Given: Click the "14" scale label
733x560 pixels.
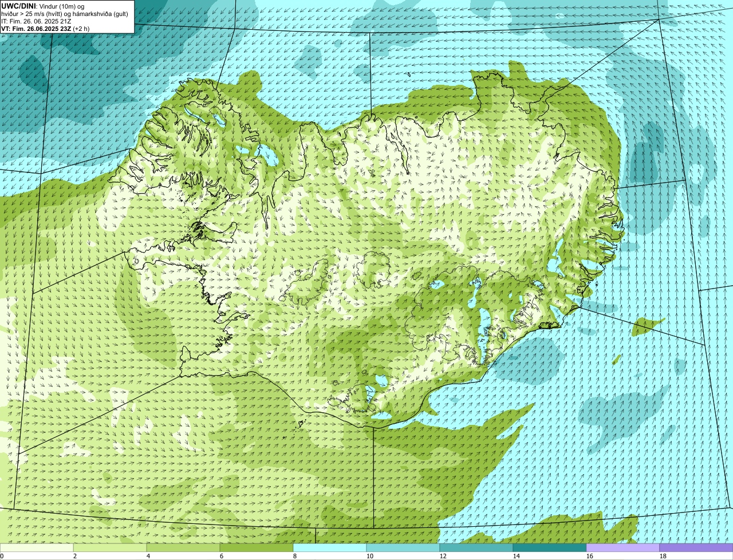Looking at the screenshot, I should tap(517, 556).
